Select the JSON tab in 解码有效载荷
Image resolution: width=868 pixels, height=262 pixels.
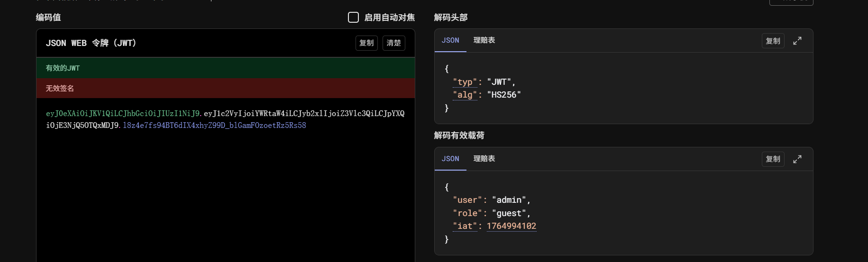point(450,159)
